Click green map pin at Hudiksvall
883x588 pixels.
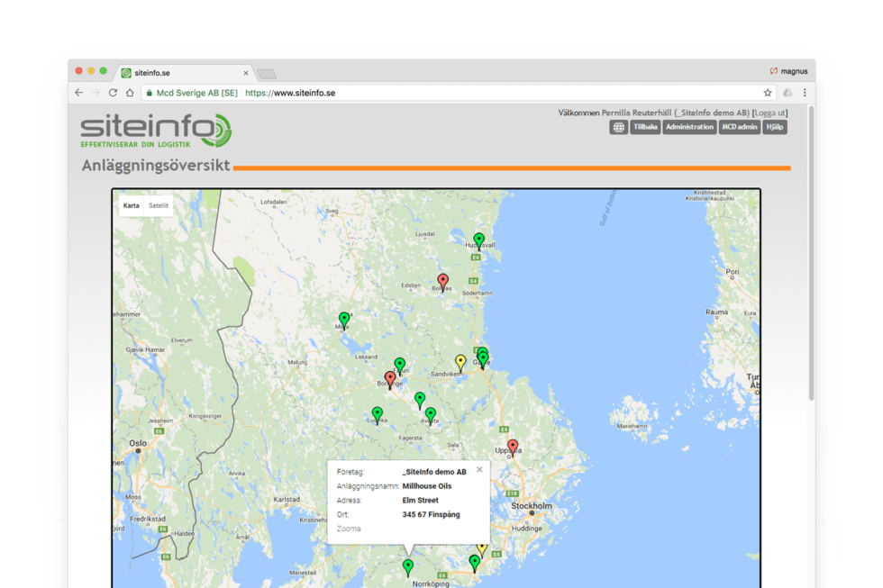478,240
